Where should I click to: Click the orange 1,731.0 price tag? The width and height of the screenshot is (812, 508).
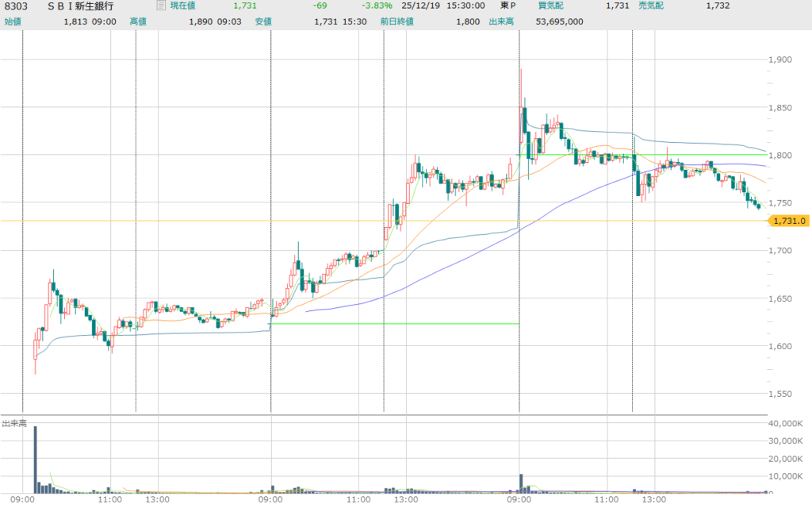(788, 221)
